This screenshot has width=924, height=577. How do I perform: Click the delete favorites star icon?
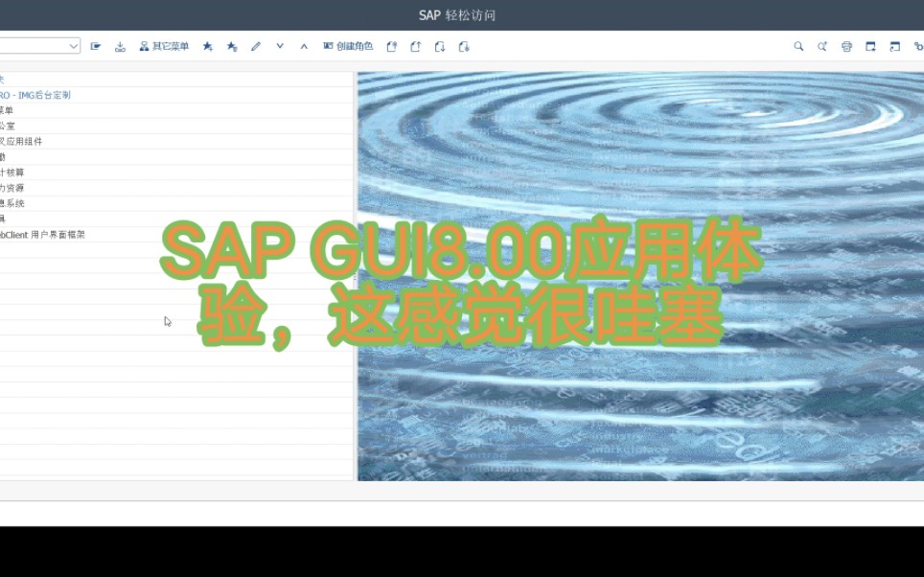coord(232,46)
